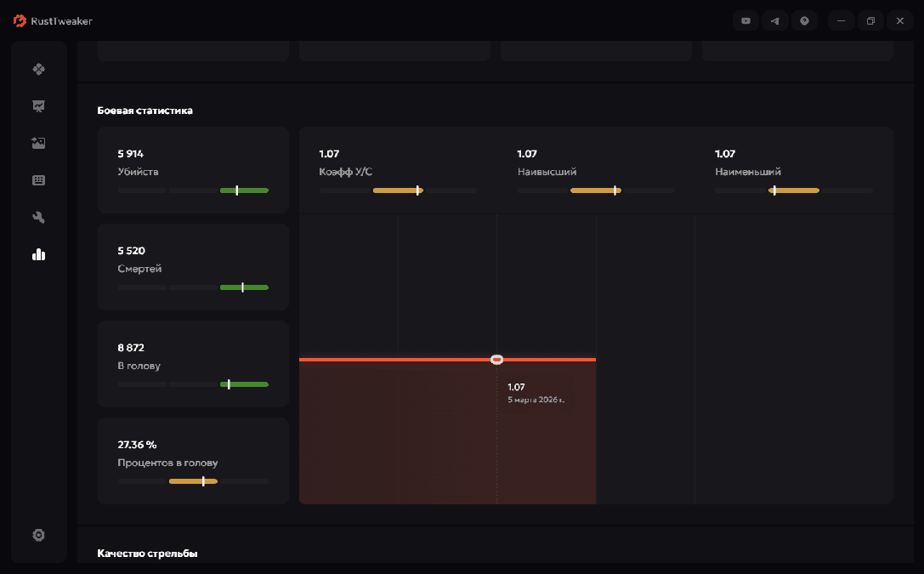Screen dimensions: 924x574
Task: Open the image sidebar section
Action: click(38, 143)
